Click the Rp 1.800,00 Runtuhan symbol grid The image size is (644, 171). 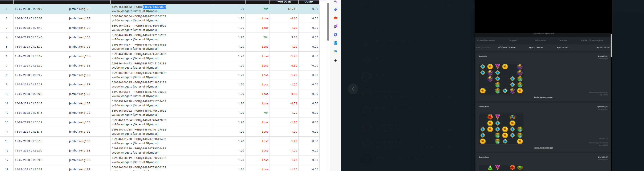pyautogui.click(x=501, y=129)
